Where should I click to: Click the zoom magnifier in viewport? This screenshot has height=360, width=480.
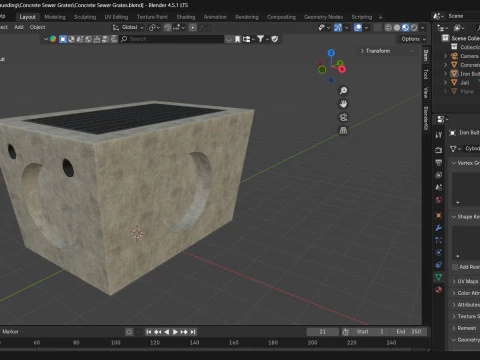pyautogui.click(x=343, y=90)
